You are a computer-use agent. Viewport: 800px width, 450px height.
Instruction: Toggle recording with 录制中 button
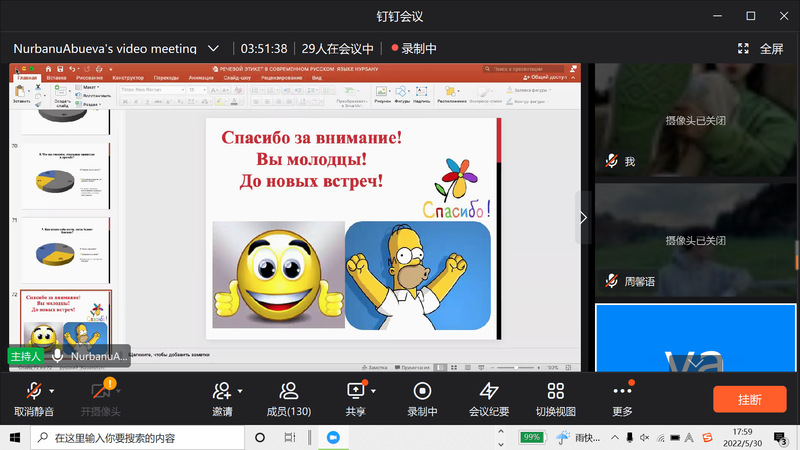422,399
